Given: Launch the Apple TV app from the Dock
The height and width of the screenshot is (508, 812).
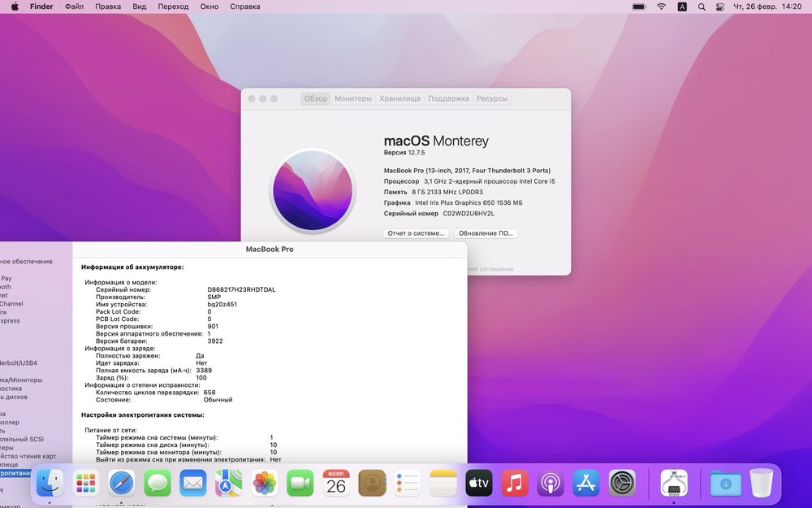Looking at the screenshot, I should coord(479,483).
